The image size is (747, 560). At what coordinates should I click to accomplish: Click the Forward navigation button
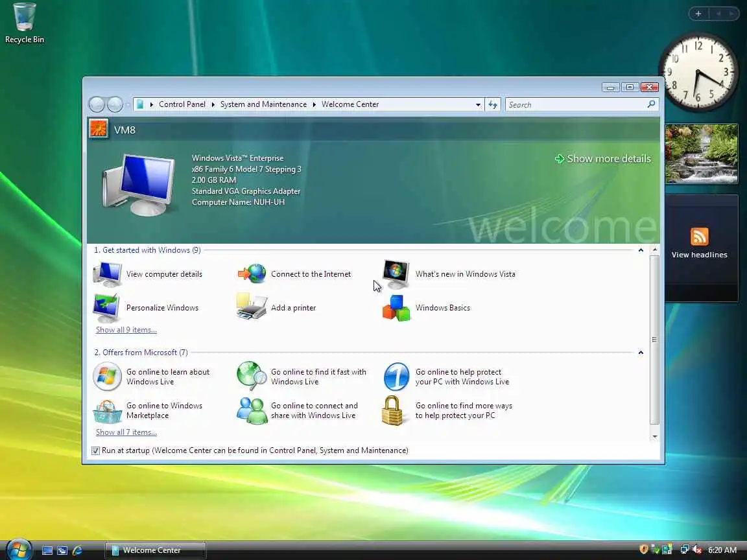coord(115,104)
